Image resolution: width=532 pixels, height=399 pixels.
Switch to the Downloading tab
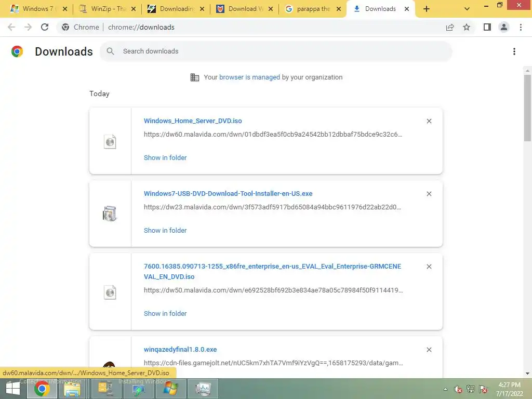[175, 9]
